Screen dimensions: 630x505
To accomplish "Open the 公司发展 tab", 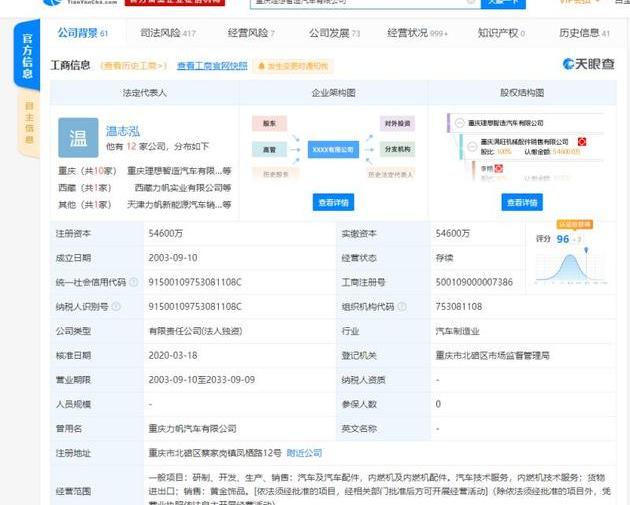I will (x=334, y=33).
